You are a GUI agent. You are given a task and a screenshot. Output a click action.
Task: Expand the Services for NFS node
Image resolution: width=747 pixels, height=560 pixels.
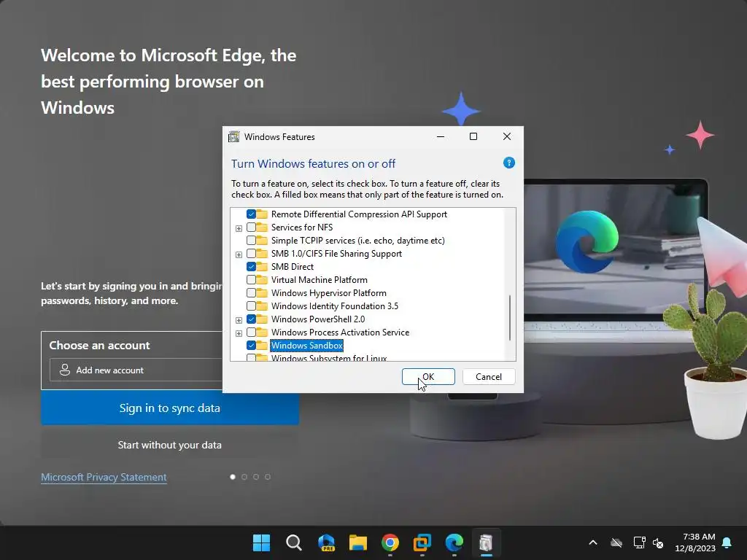(239, 228)
